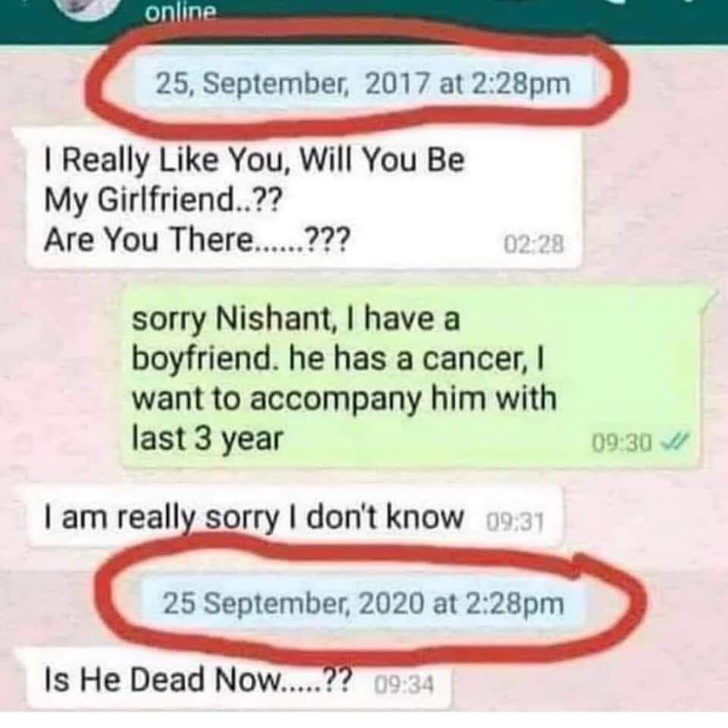728x728 pixels.
Task: Click the 'last 3 year' text in green bubble
Action: [207, 439]
